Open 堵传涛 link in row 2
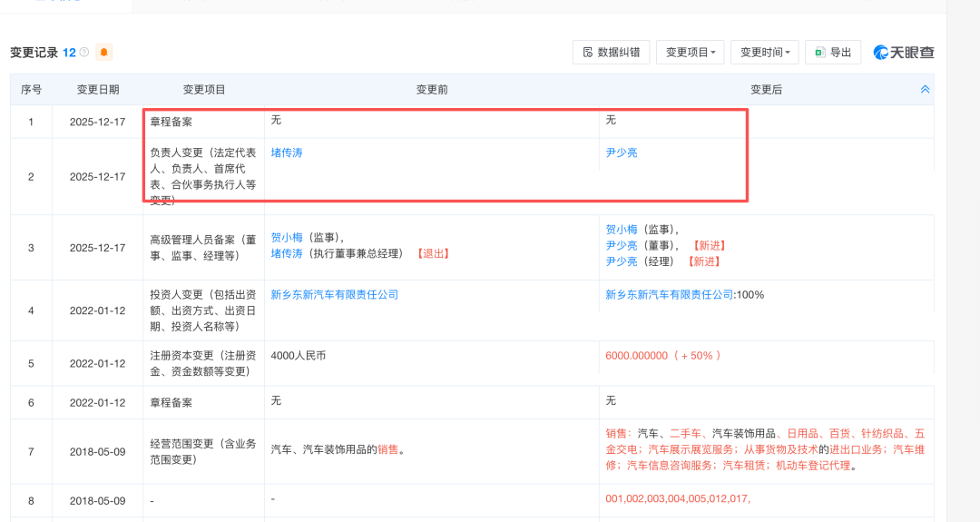The height and width of the screenshot is (522, 980). pyautogui.click(x=287, y=153)
